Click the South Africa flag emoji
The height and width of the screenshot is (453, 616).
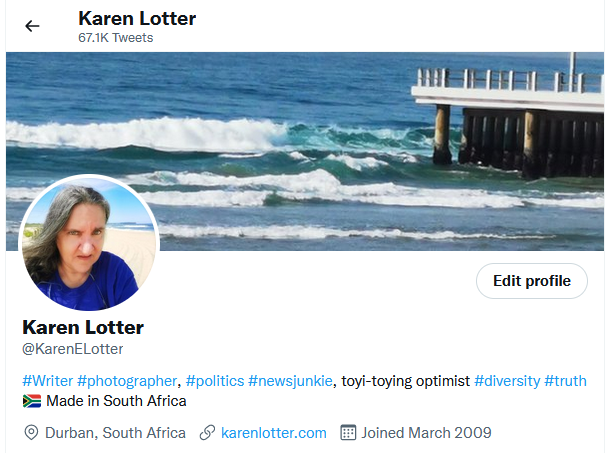pos(32,401)
